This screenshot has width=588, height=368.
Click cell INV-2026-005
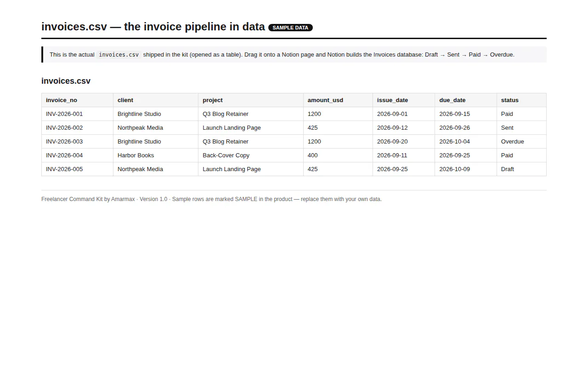pos(77,169)
